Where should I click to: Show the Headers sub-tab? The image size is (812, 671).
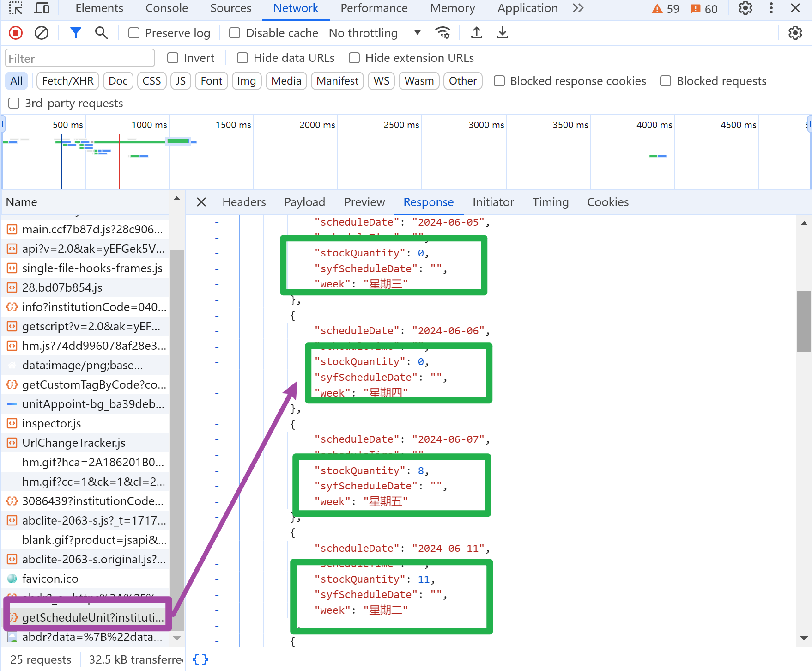click(x=244, y=202)
